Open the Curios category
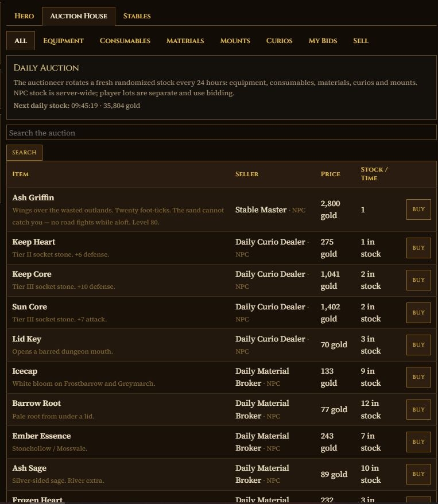This screenshot has height=504, width=438. [x=279, y=41]
